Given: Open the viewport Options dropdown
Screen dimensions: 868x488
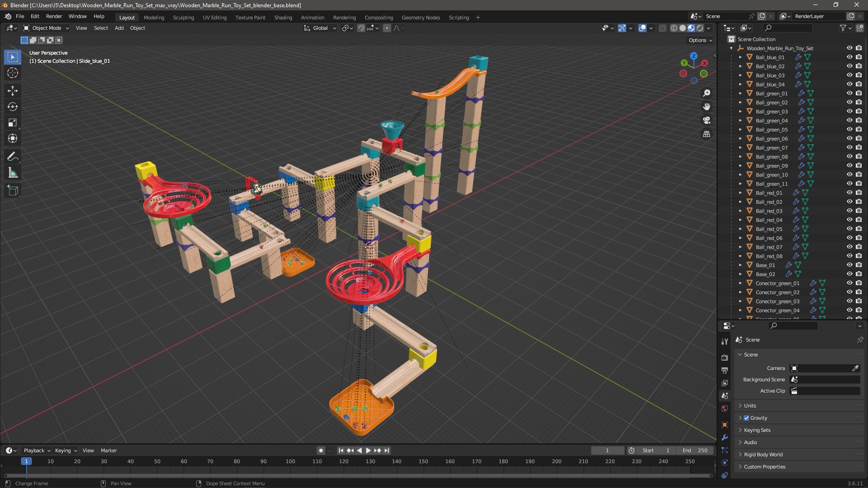Looking at the screenshot, I should click(x=700, y=40).
